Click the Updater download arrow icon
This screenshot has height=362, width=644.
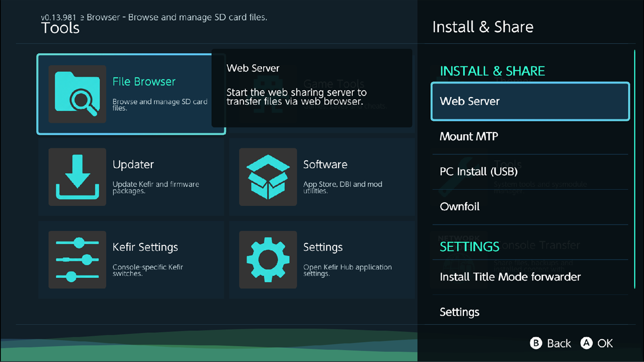(x=77, y=177)
